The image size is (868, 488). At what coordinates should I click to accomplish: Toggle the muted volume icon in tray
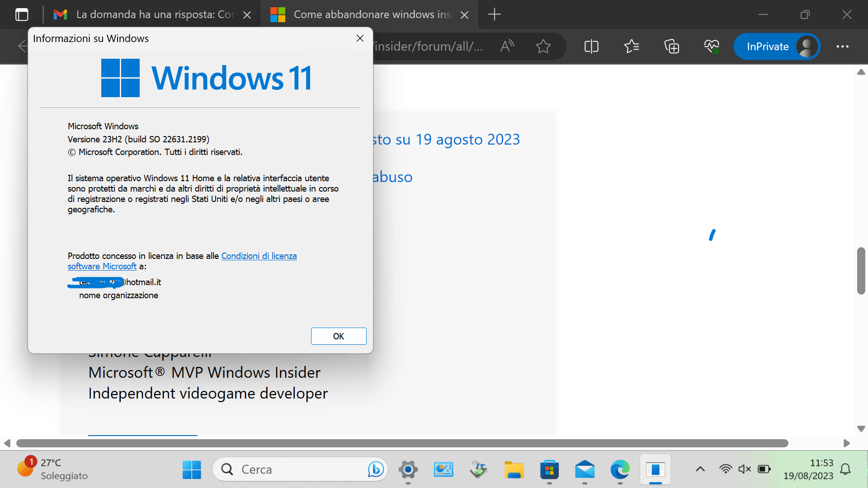744,469
